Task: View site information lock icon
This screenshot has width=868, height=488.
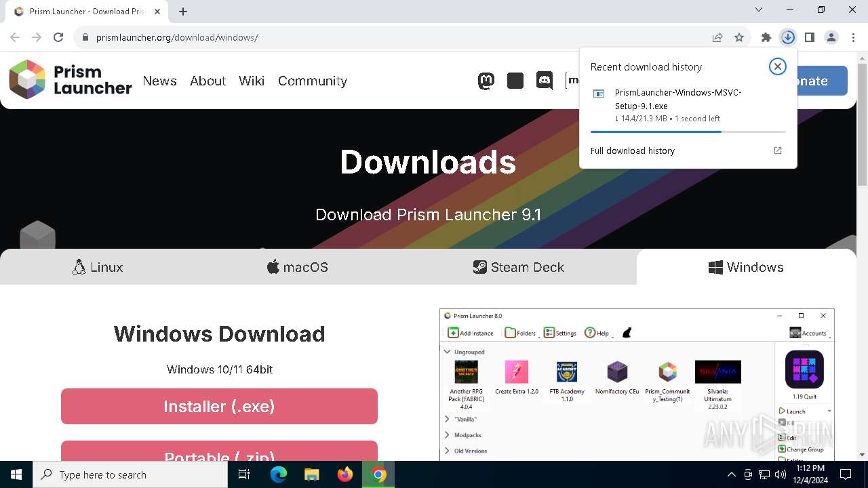Action: point(85,37)
